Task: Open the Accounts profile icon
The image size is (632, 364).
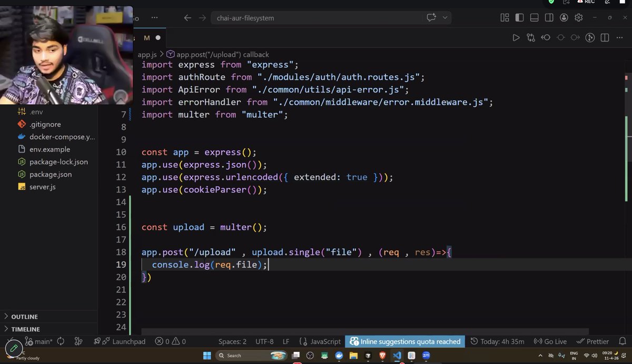Action: (564, 17)
